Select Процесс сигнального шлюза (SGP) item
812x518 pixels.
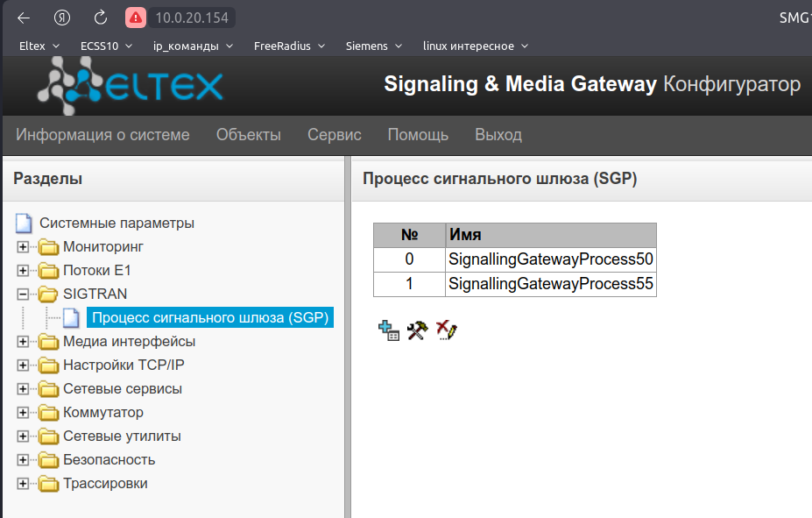pos(210,317)
